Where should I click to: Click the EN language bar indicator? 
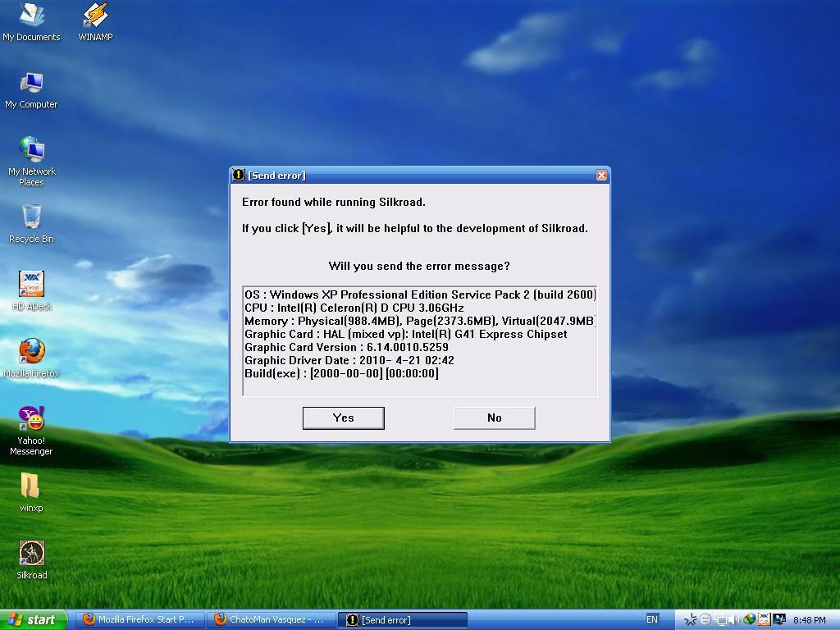pyautogui.click(x=651, y=619)
